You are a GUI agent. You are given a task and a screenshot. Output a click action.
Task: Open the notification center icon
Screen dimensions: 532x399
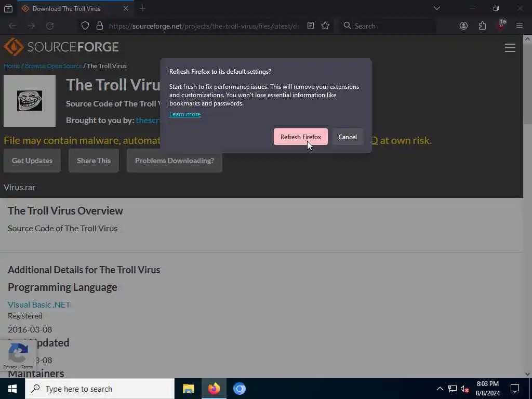515,389
